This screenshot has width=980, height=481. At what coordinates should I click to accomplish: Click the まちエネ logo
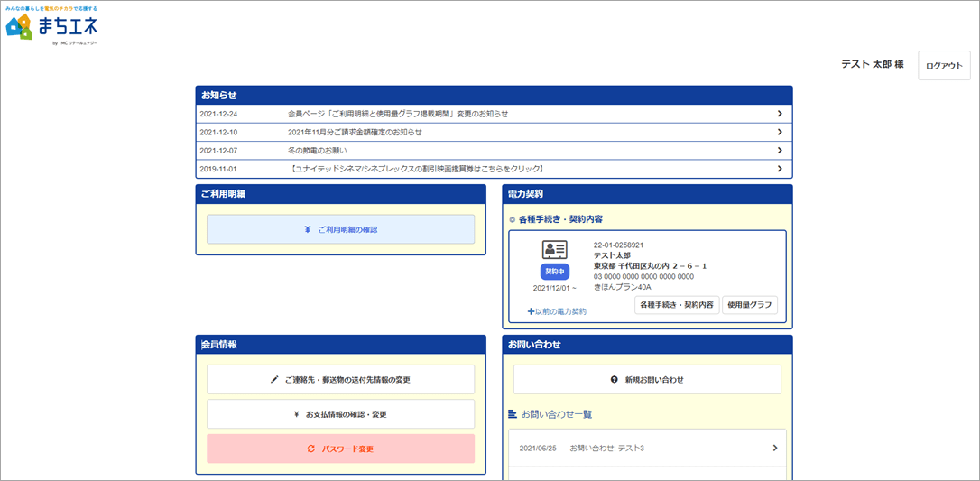point(51,27)
